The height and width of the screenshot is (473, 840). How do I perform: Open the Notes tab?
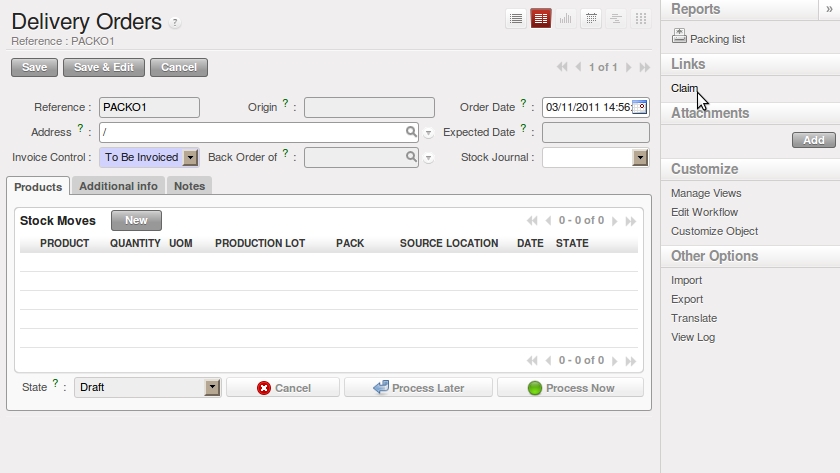point(189,186)
